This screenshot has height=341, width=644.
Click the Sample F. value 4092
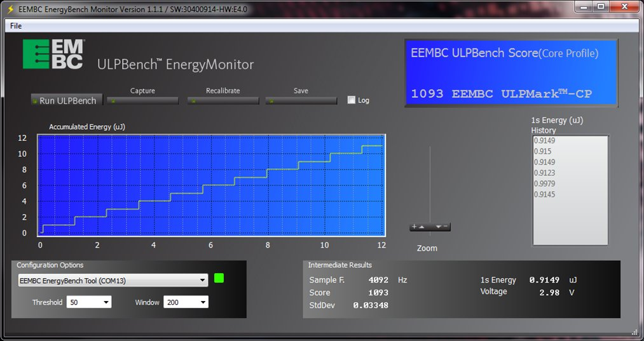378,280
